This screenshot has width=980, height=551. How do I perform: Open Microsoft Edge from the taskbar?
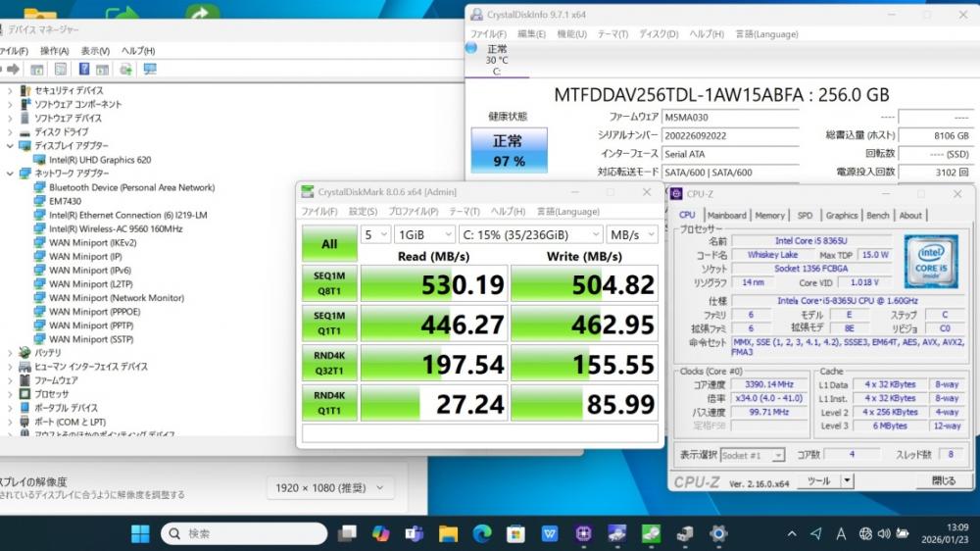tap(481, 533)
